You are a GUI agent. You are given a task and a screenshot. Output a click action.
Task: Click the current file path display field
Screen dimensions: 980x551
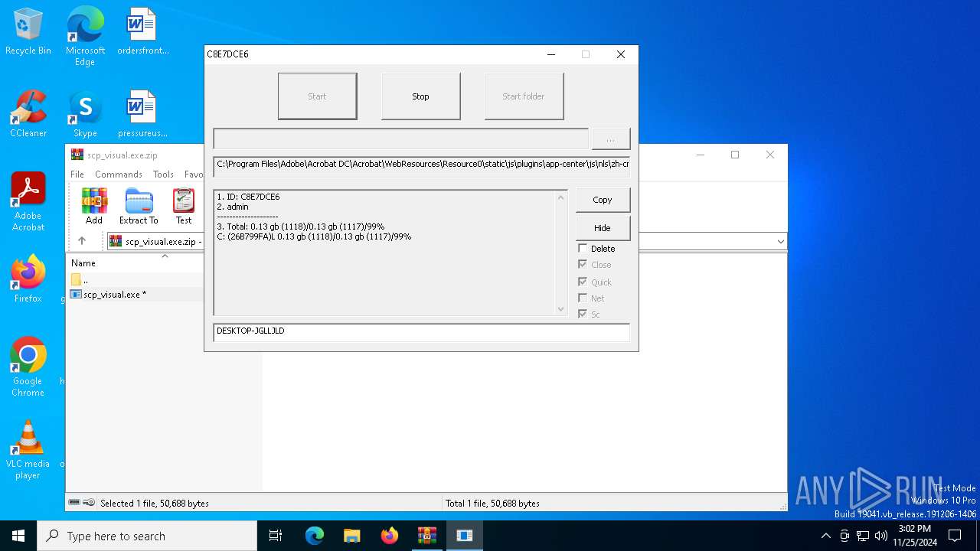pos(421,165)
